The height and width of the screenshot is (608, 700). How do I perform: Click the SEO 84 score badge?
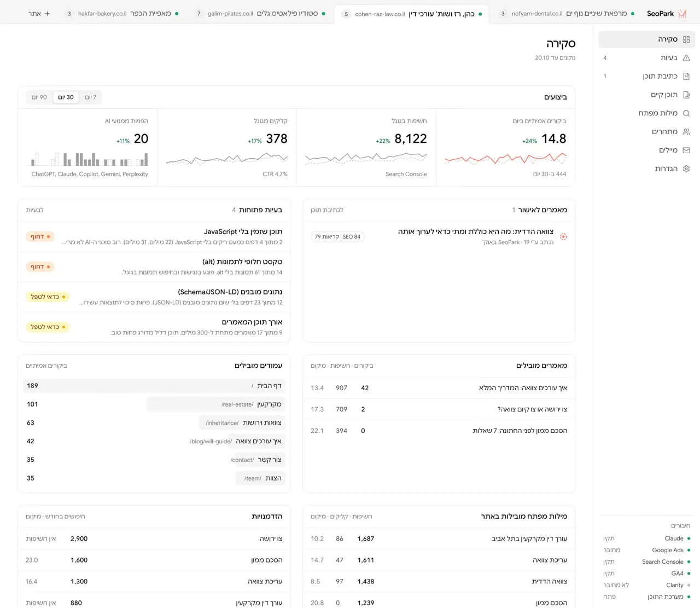click(337, 237)
